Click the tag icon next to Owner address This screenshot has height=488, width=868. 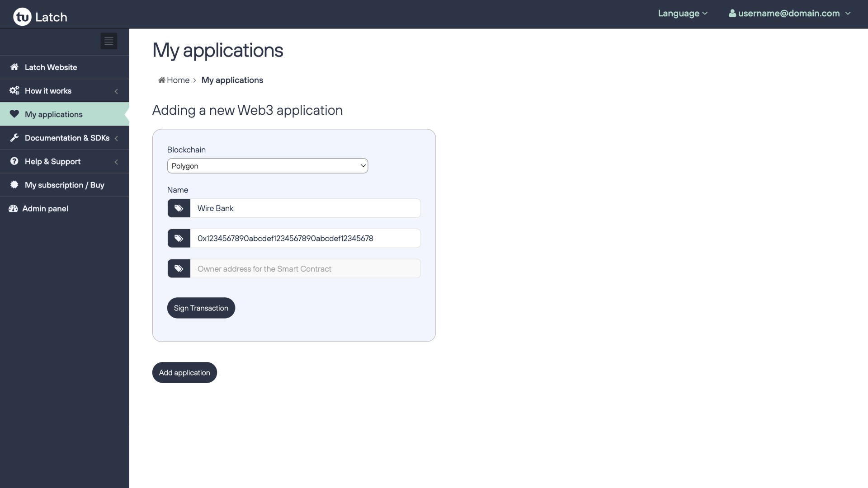coord(179,268)
